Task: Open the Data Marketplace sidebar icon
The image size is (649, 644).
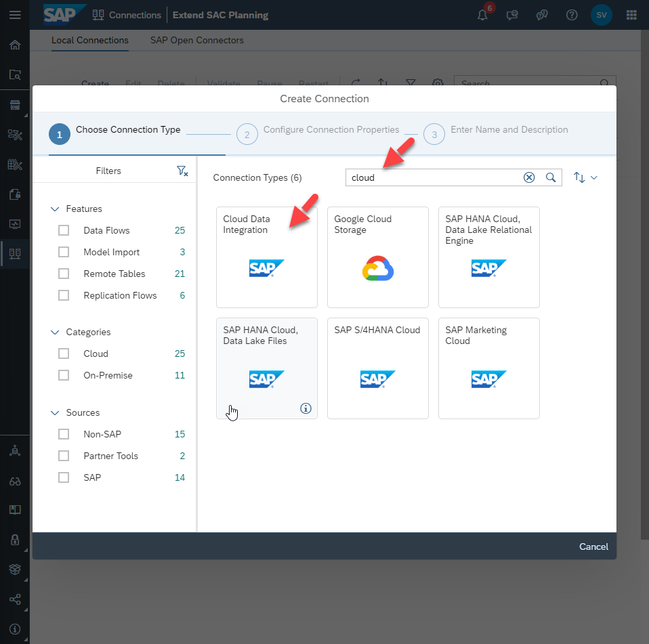Action: (x=15, y=105)
